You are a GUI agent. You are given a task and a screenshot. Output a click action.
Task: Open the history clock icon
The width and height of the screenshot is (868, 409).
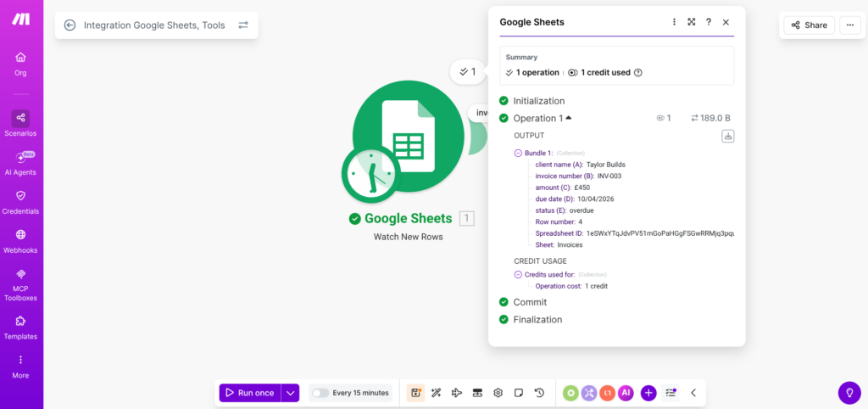539,393
